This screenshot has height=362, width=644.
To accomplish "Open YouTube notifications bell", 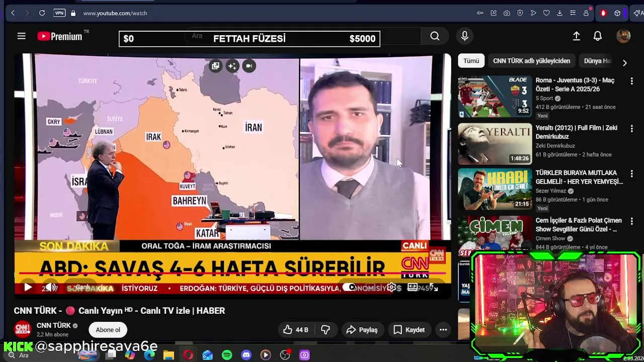I will 598,36.
